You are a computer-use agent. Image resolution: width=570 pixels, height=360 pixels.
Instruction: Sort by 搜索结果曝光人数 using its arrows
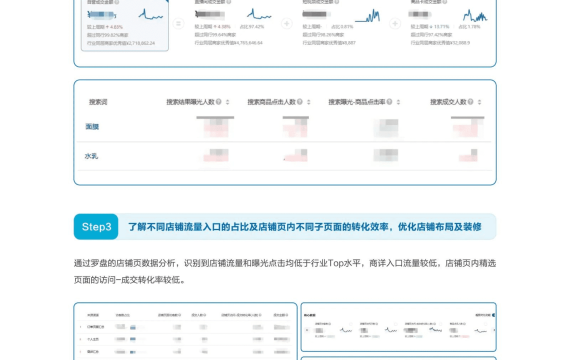(x=228, y=102)
